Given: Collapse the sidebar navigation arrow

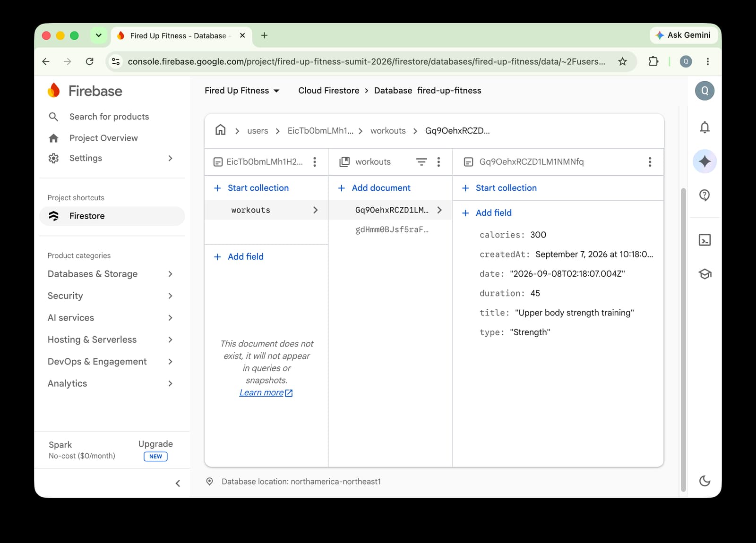Looking at the screenshot, I should coord(178,483).
